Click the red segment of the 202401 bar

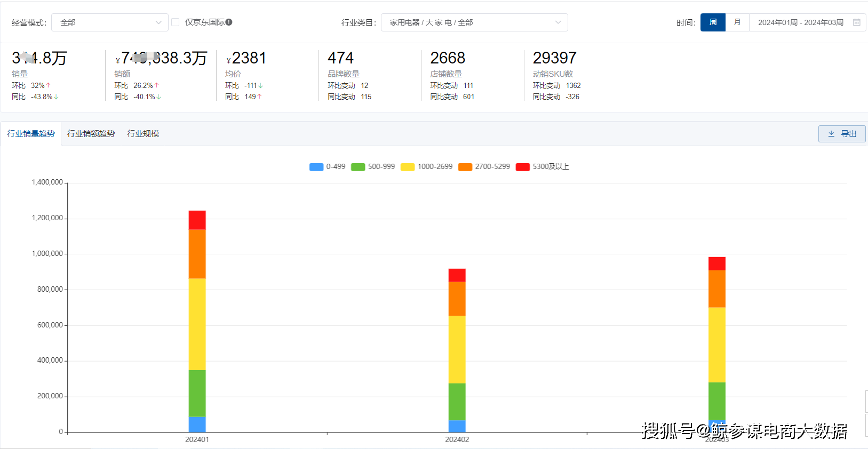click(197, 220)
